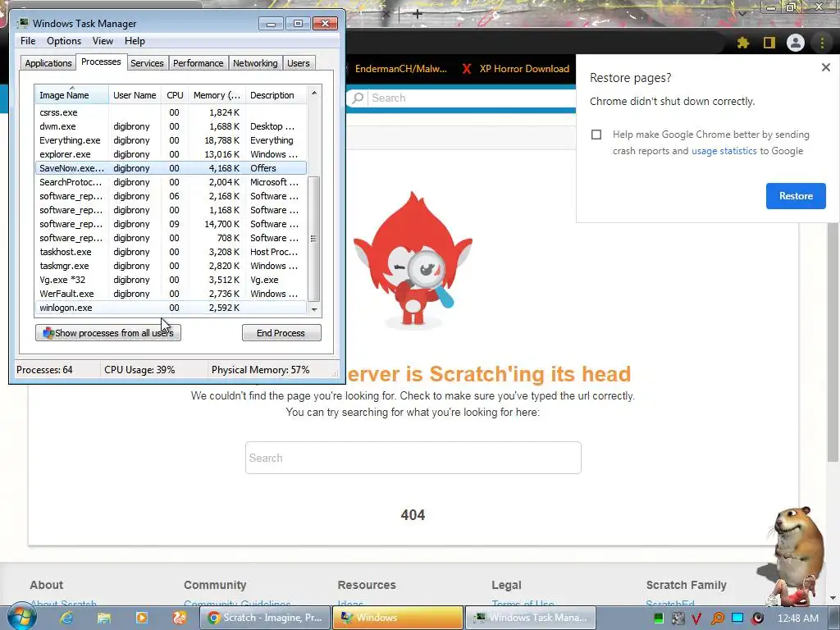Open the usage statistics link

click(x=724, y=151)
